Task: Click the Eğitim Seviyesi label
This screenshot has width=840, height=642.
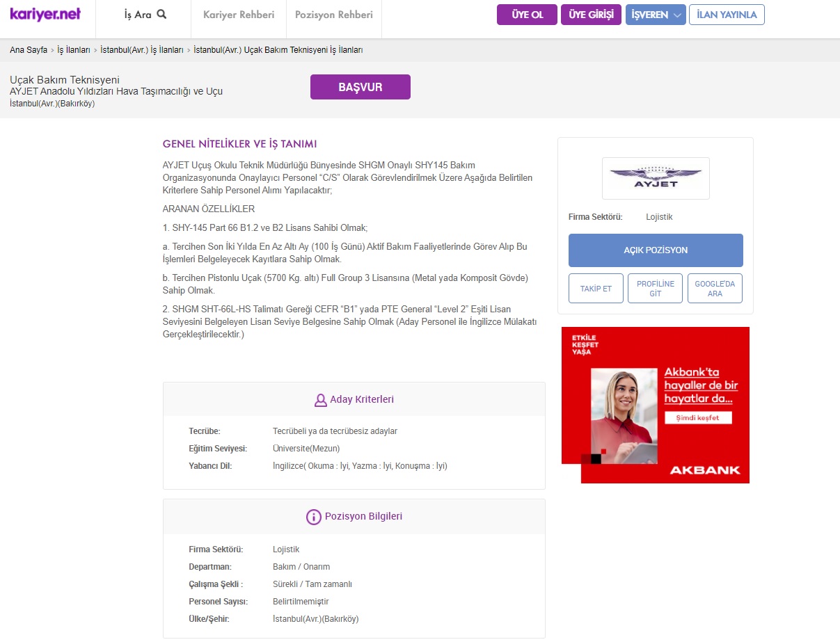Action: point(218,449)
